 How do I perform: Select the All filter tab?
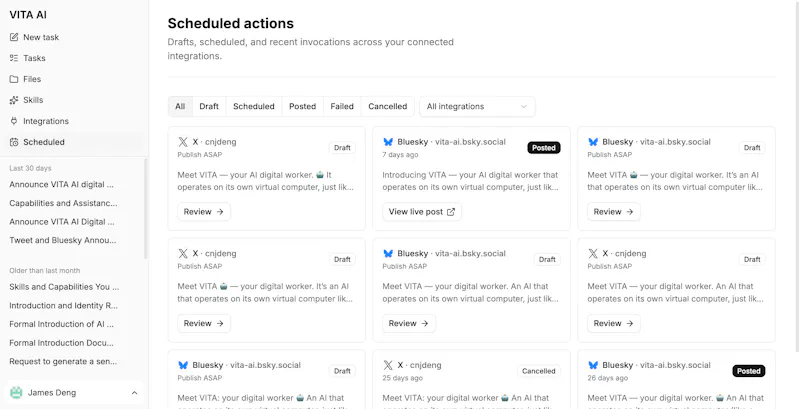(180, 107)
